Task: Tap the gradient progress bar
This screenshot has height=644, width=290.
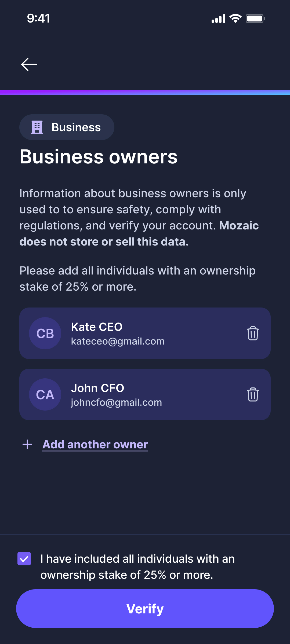Action: tap(145, 93)
